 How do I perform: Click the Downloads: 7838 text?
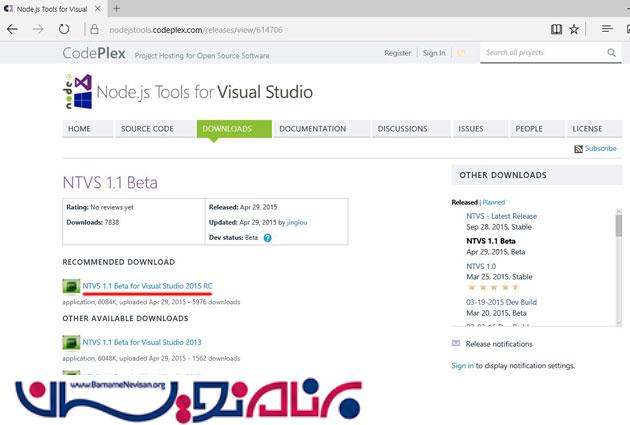(x=93, y=223)
